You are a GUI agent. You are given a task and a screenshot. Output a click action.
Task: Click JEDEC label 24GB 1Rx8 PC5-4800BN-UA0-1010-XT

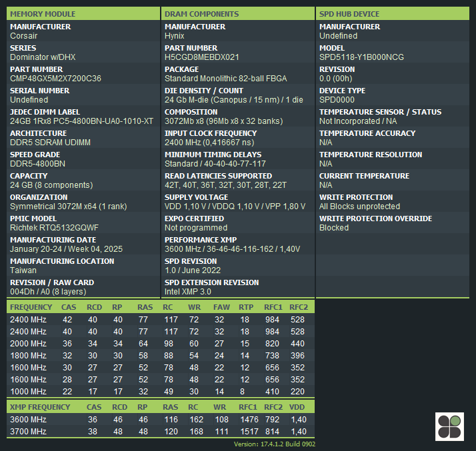tap(81, 121)
